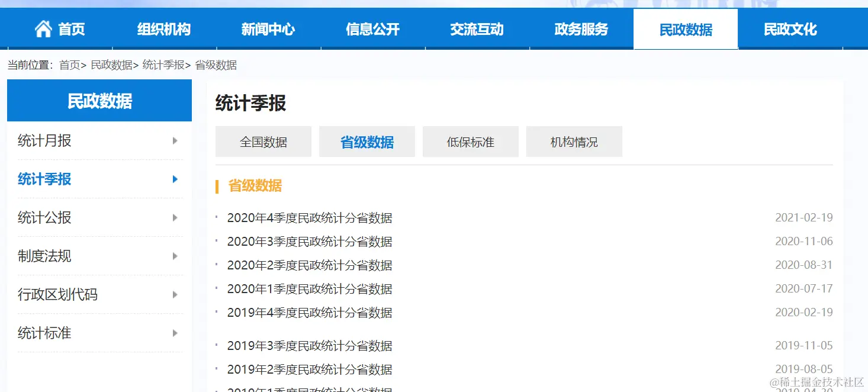Open the 信息公开 section
868x392 pixels.
372,28
